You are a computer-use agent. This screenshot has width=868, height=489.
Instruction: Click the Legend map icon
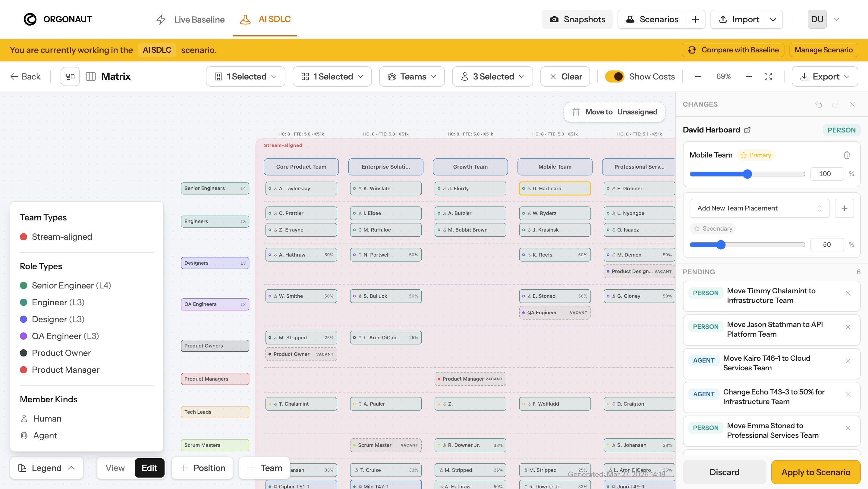coord(22,468)
